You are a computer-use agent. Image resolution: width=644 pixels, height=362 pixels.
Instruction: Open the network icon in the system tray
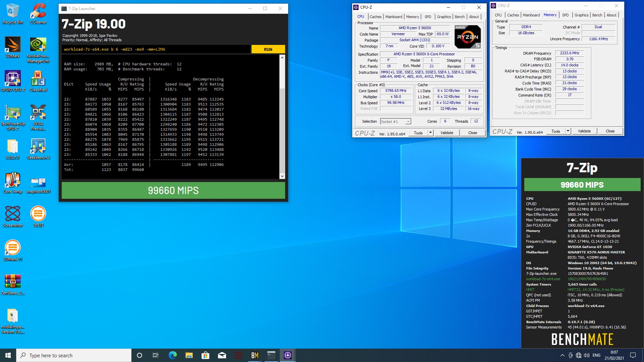point(579,355)
